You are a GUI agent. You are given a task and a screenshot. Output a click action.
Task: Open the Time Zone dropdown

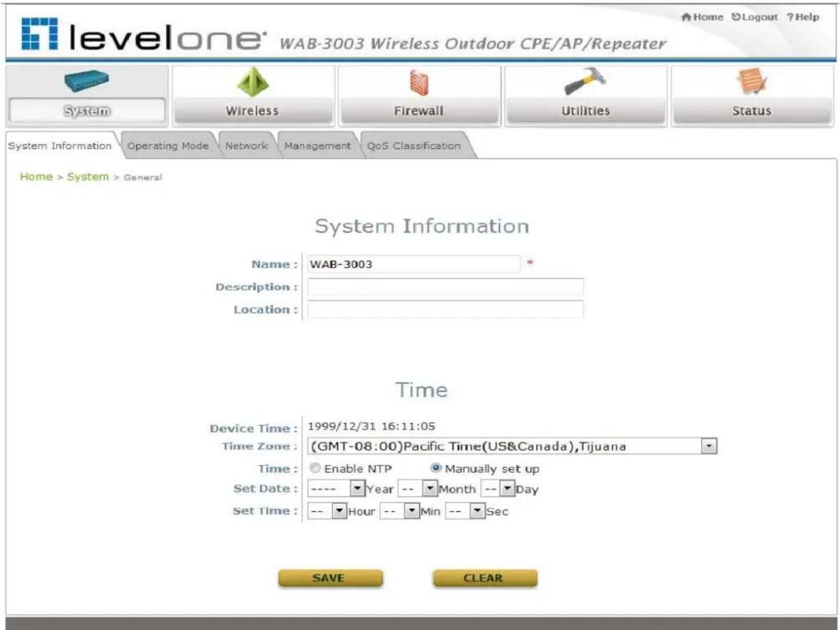tap(512, 446)
